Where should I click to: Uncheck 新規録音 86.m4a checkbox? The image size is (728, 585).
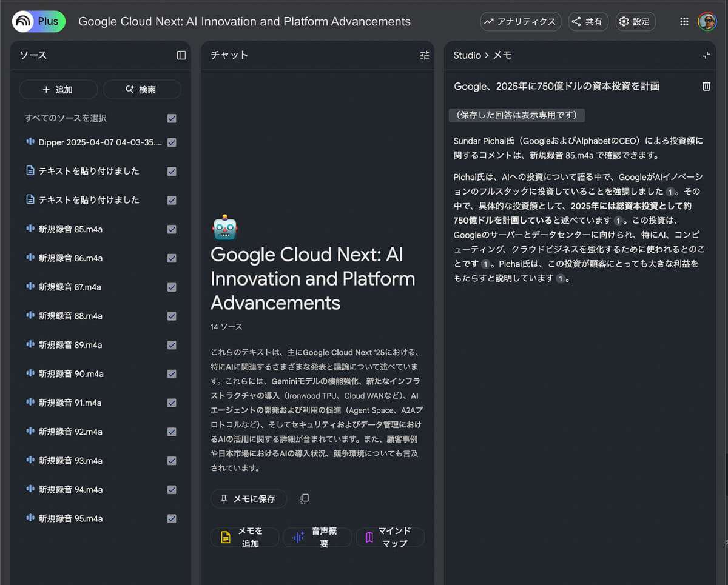coord(172,258)
